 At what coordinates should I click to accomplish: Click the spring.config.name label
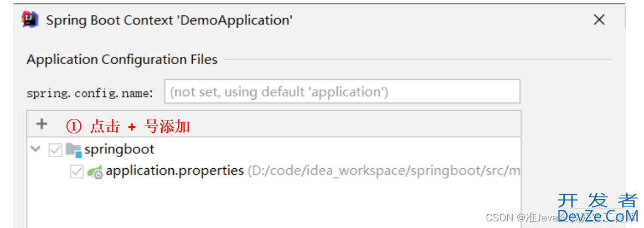(90, 94)
